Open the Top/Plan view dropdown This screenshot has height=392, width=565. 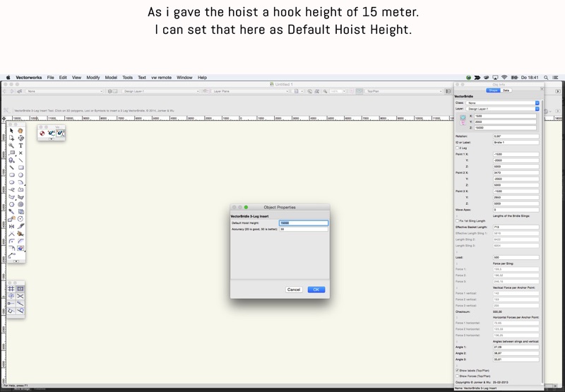(x=403, y=91)
